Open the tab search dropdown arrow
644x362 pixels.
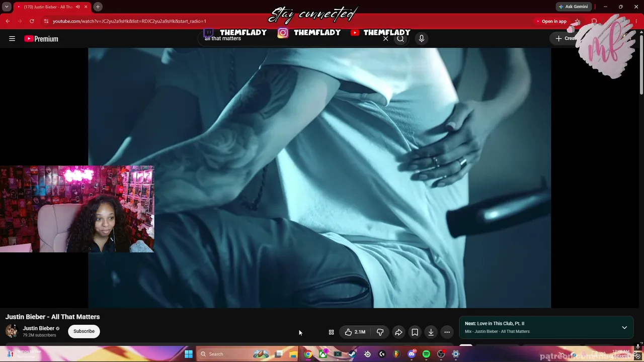click(x=7, y=7)
